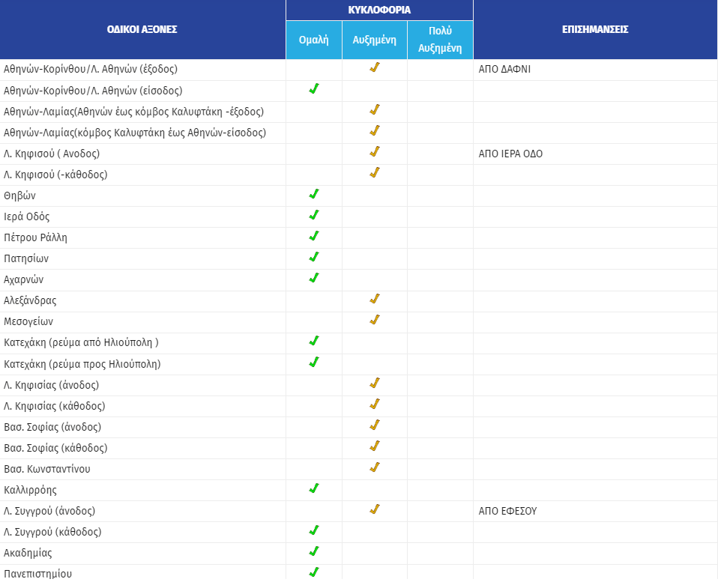Click the orange check for Βασ. Σοφίας (κάθοδος)
The height and width of the screenshot is (588, 718).
375,446
